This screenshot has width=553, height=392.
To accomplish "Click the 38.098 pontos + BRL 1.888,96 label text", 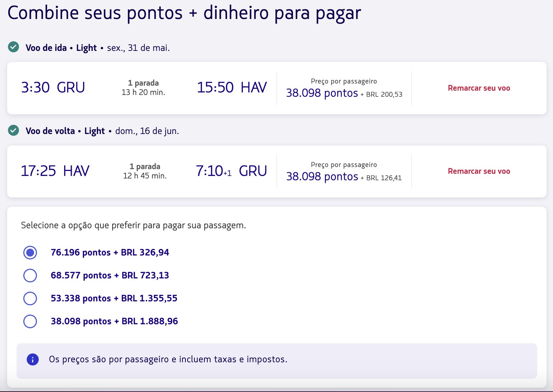I will click(x=114, y=321).
